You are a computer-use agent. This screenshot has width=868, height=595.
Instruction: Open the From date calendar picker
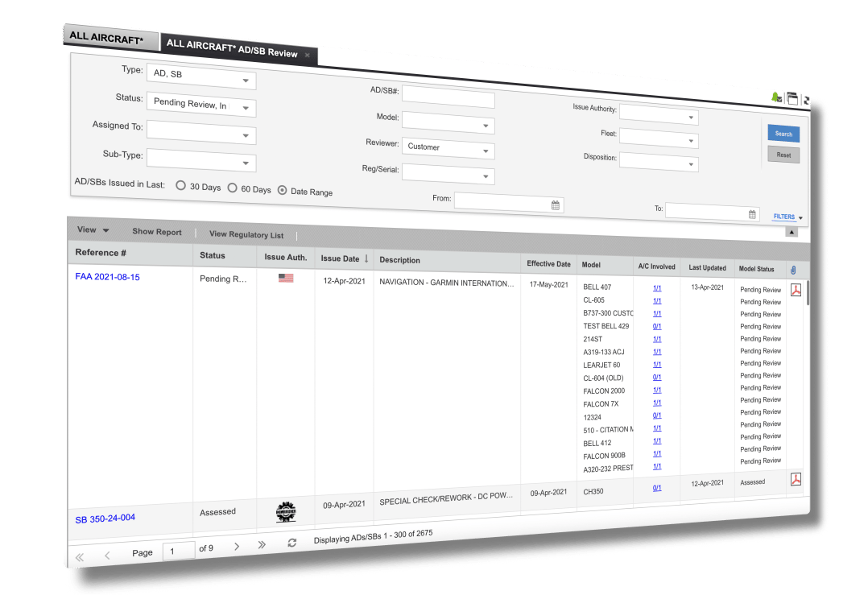click(x=555, y=205)
